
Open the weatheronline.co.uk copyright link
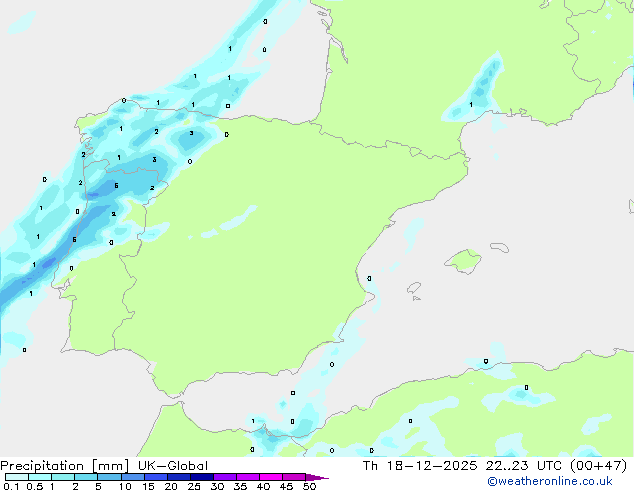point(550,481)
